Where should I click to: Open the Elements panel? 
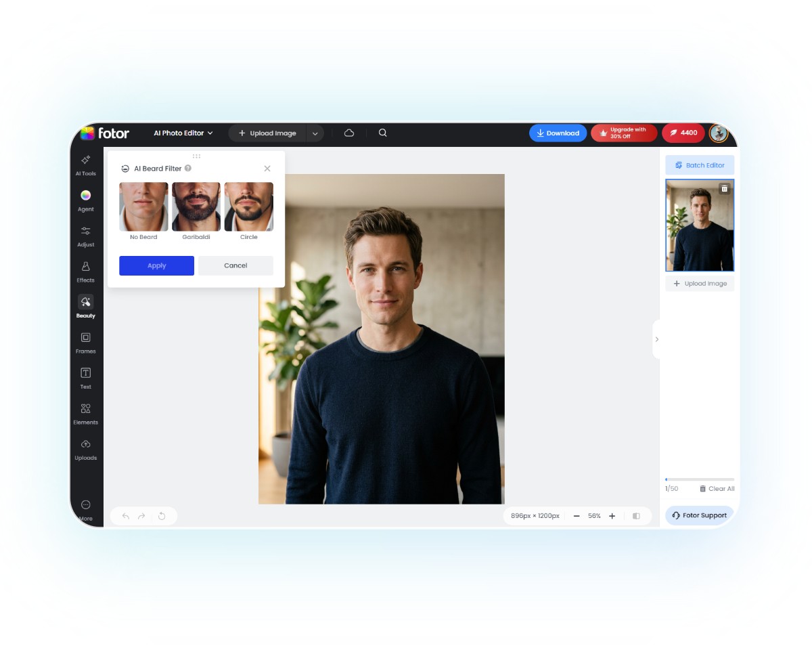coord(85,413)
